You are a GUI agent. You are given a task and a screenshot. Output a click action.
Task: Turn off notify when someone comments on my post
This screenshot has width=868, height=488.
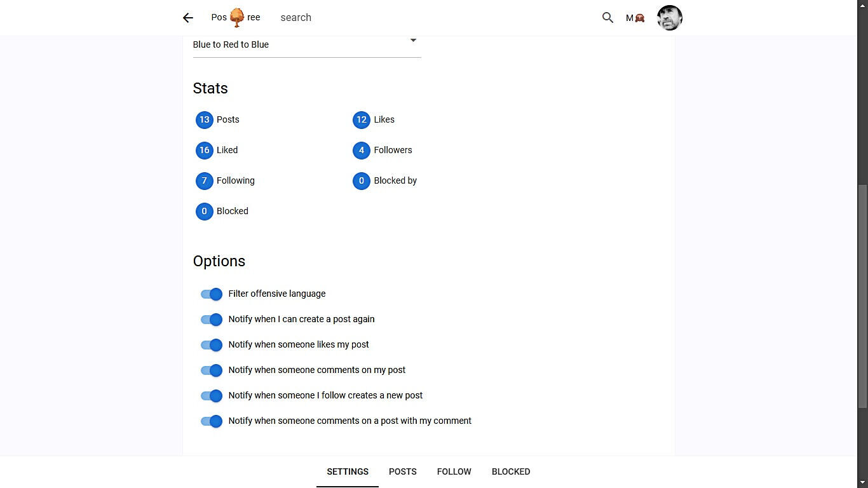(212, 370)
